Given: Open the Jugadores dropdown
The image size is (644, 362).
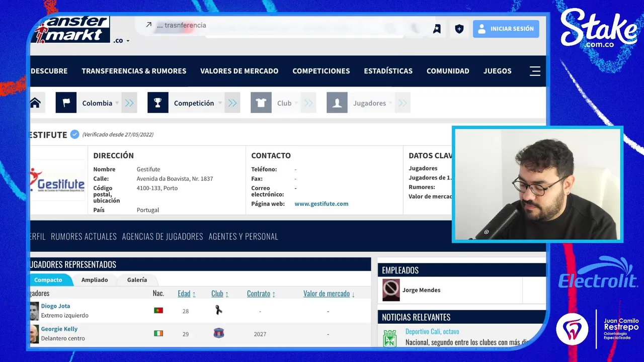Looking at the screenshot, I should point(372,103).
